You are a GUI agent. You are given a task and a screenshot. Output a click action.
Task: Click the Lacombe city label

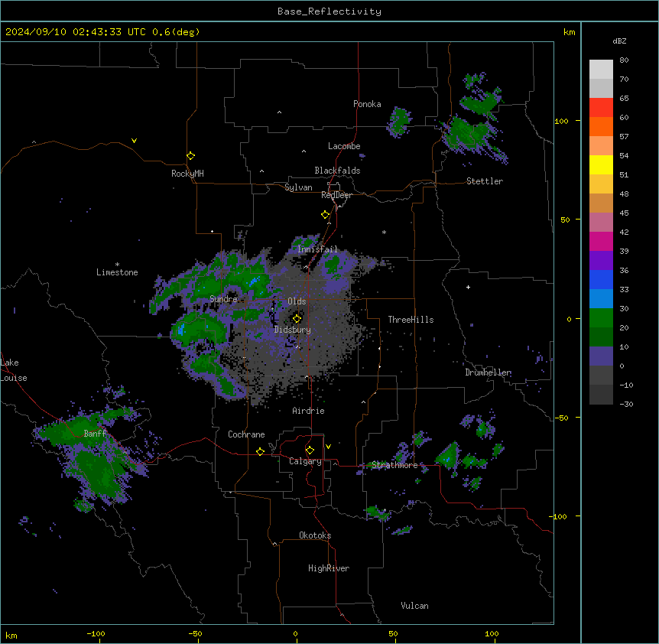coord(344,146)
